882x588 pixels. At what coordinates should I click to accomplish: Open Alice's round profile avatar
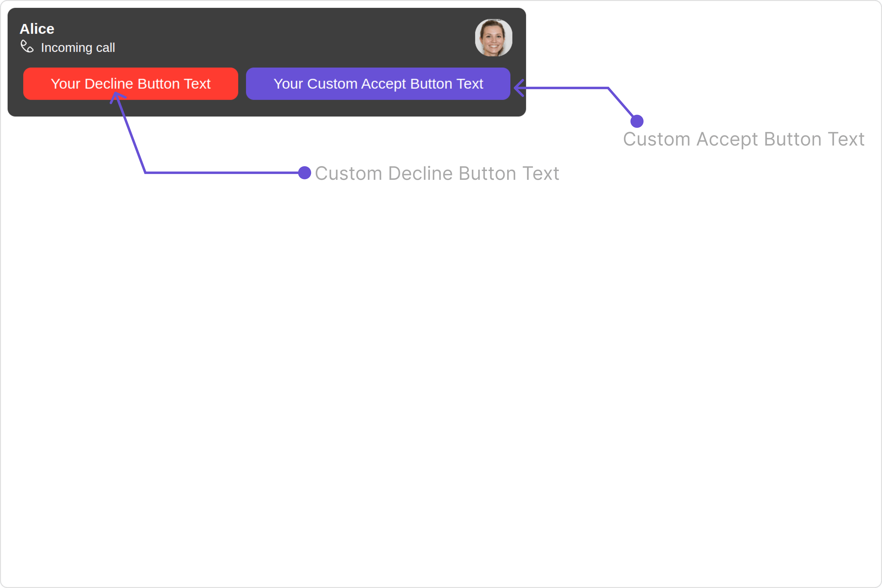pyautogui.click(x=493, y=37)
